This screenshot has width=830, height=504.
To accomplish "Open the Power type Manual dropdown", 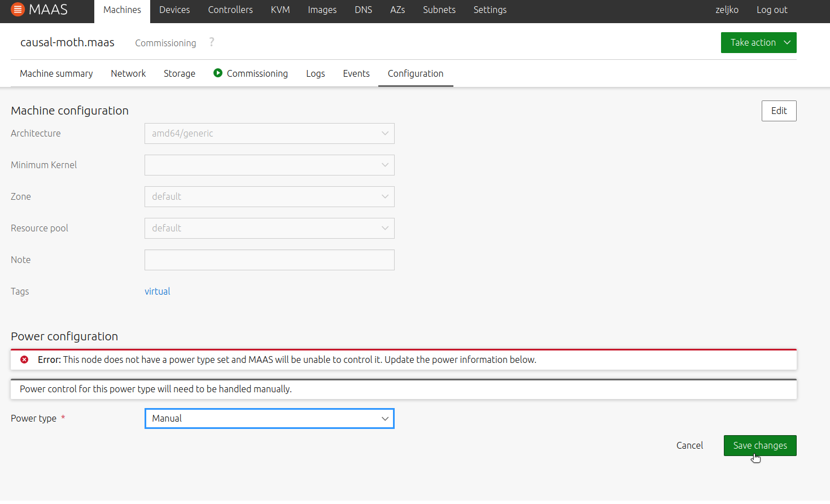I will pos(269,418).
